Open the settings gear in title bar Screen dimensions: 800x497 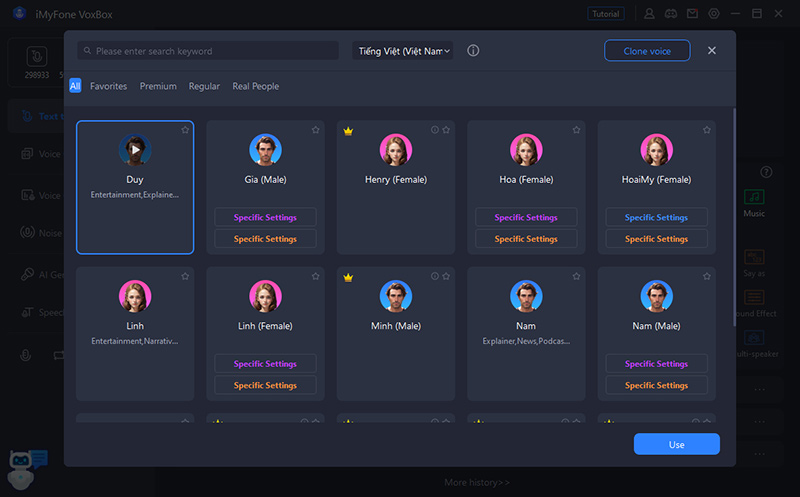click(714, 14)
